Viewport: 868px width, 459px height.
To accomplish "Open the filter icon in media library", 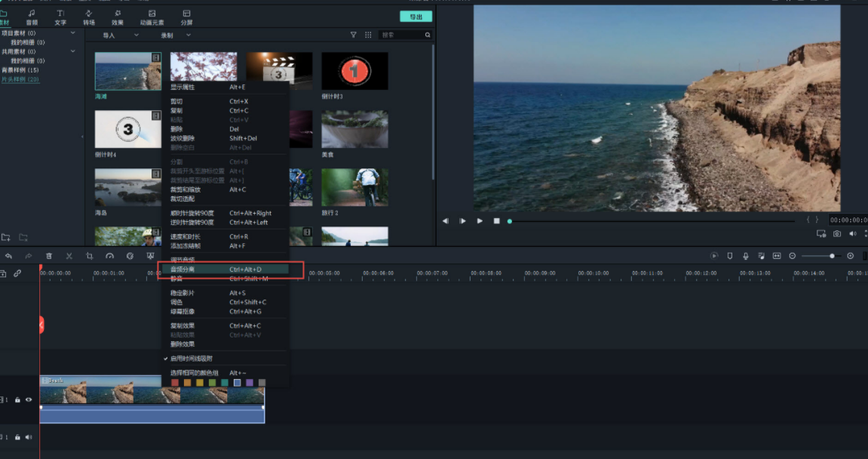I will coord(353,35).
